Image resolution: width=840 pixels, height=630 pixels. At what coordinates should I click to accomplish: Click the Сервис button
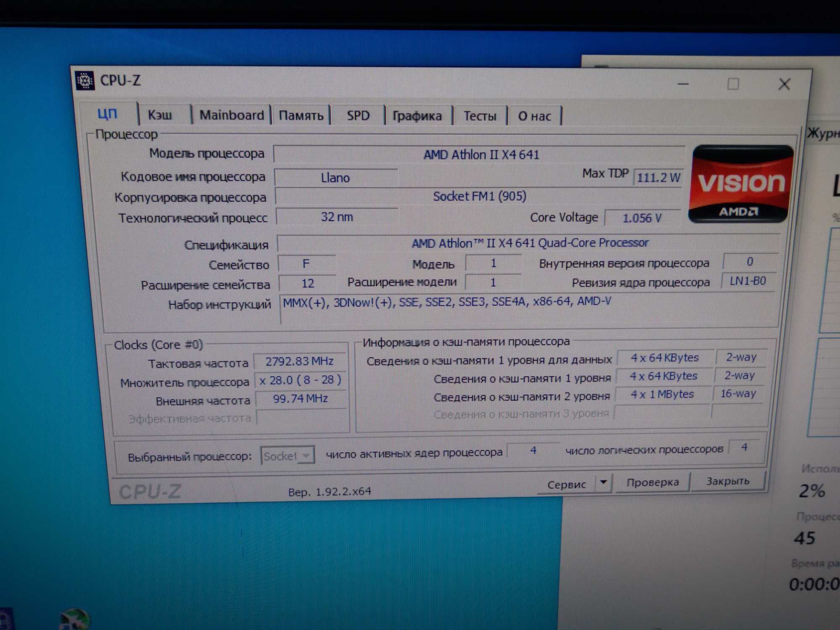pos(567,485)
